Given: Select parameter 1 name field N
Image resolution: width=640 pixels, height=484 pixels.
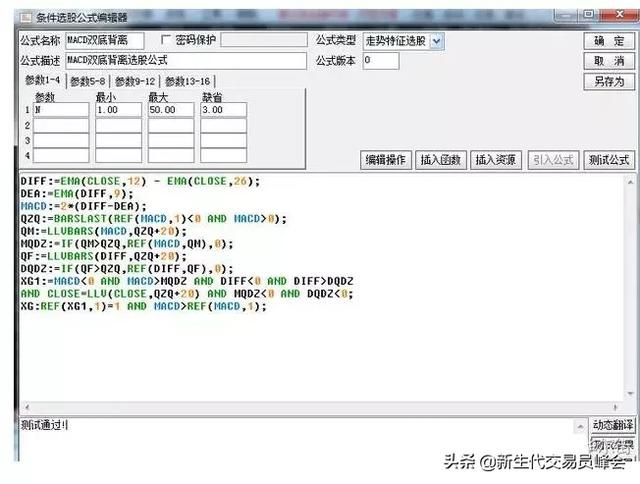Looking at the screenshot, I should click(61, 110).
